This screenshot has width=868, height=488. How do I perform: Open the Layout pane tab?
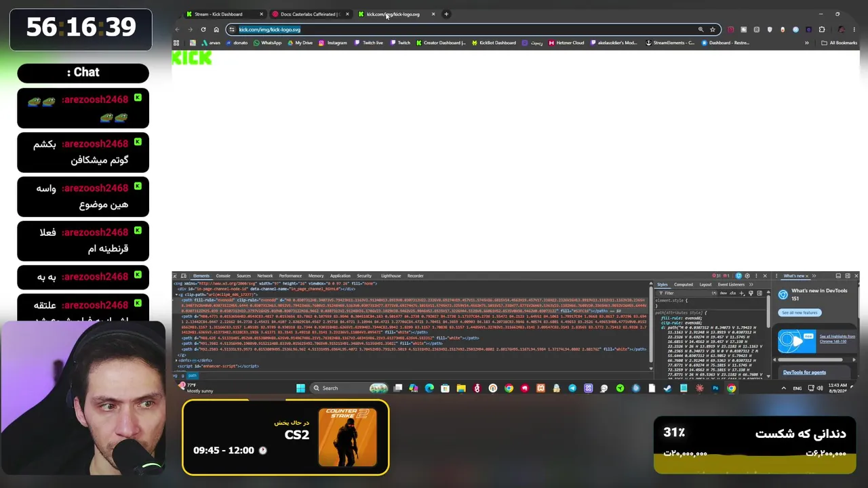705,285
